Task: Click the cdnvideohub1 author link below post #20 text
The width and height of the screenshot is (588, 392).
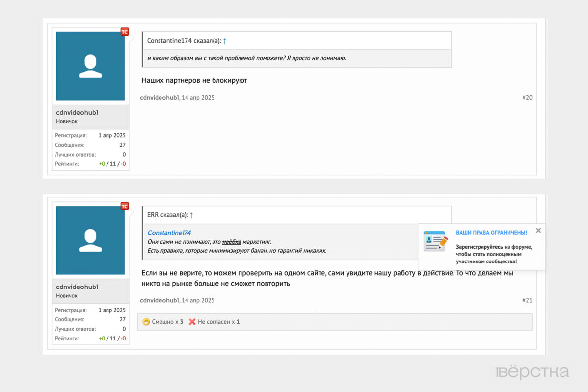Action: 160,98
